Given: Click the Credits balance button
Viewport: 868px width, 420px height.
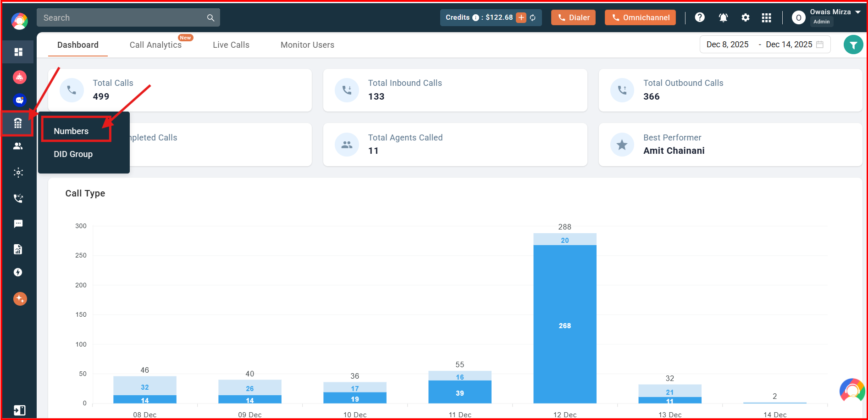Looking at the screenshot, I should pyautogui.click(x=491, y=17).
